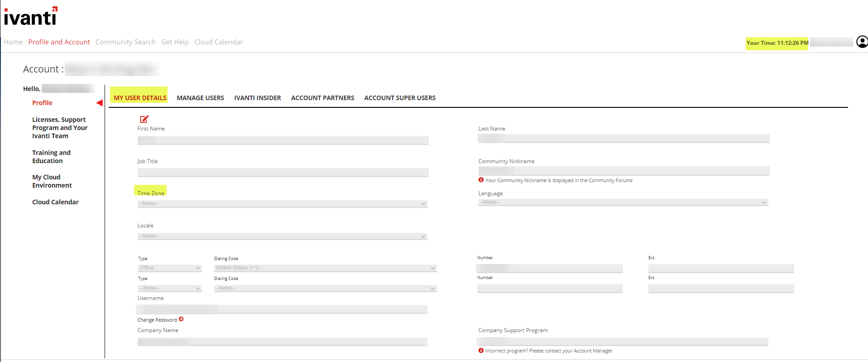Click the incorrect program warning icon
Viewport: 868px width, 362px height.
click(481, 350)
